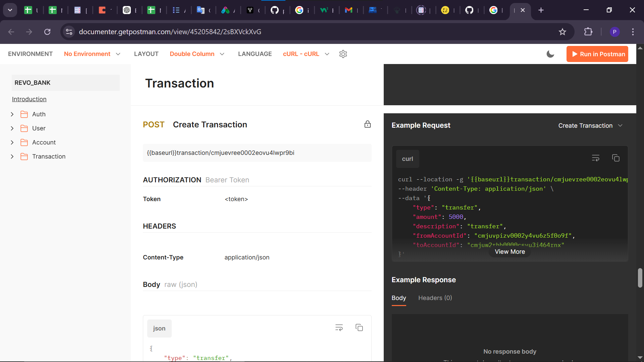644x362 pixels.
Task: Expand the Account section in the sidebar
Action: (12, 142)
